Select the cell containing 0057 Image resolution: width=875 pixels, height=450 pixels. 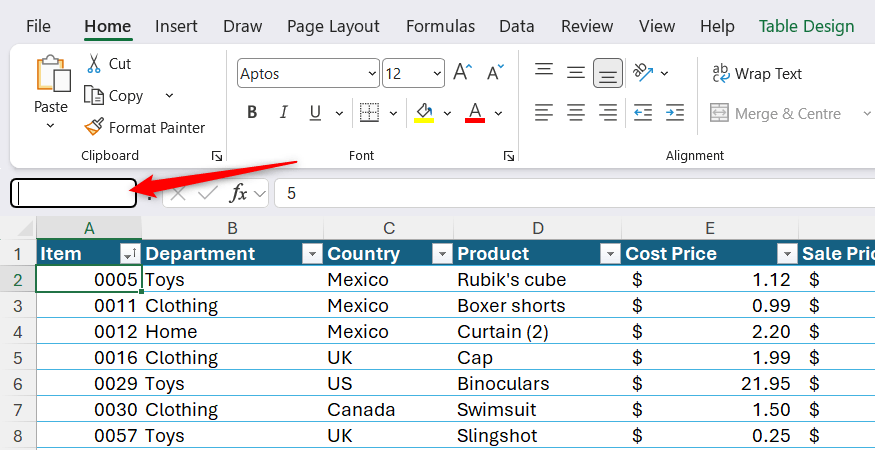click(x=89, y=435)
